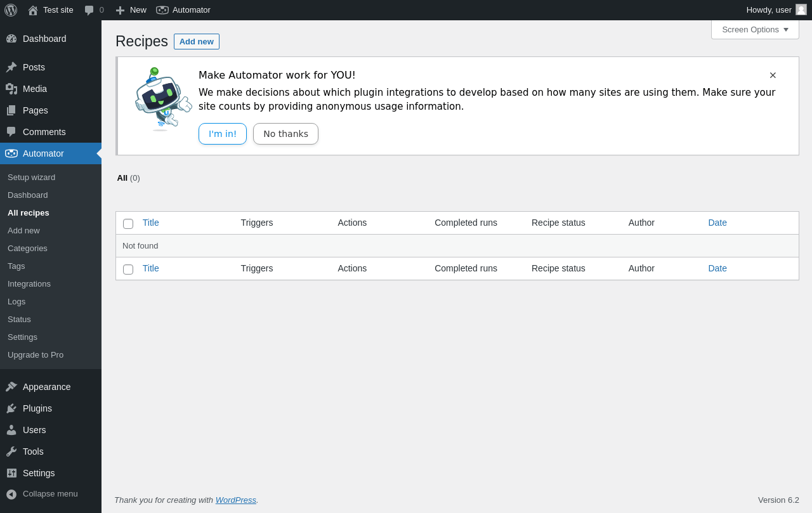
Task: Open the Logs submenu item
Action: (x=16, y=301)
